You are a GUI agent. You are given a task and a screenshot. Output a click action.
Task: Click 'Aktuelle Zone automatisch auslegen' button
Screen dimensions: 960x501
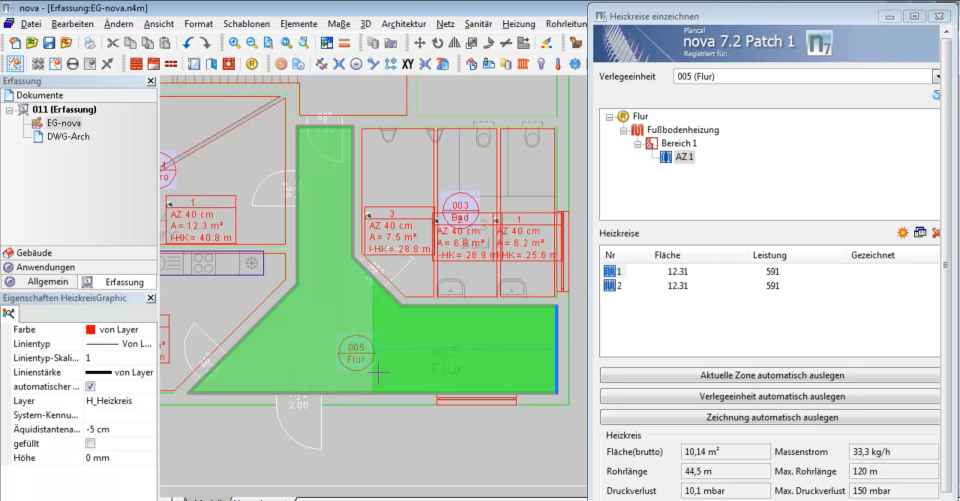click(771, 375)
